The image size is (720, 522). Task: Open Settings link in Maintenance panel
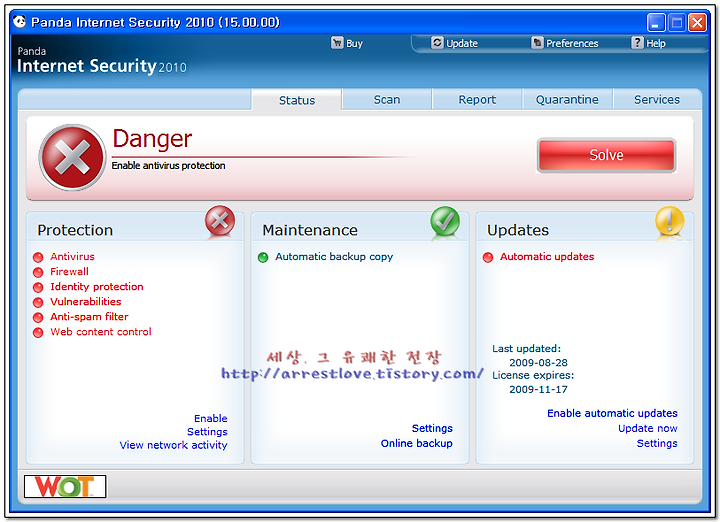pos(432,428)
